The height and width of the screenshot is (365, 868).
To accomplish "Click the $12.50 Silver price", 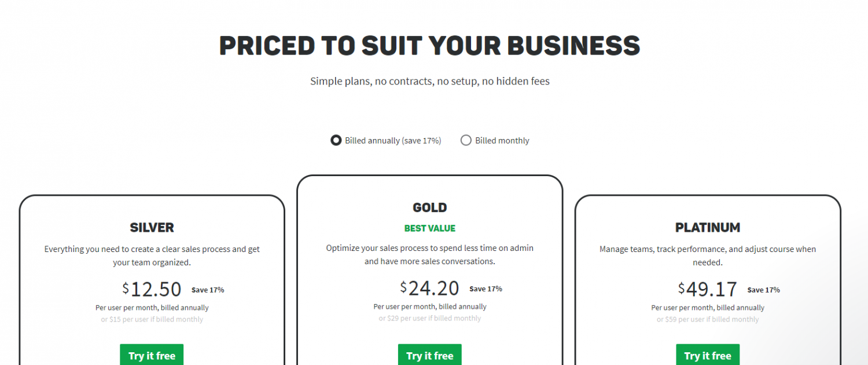I will coord(152,289).
